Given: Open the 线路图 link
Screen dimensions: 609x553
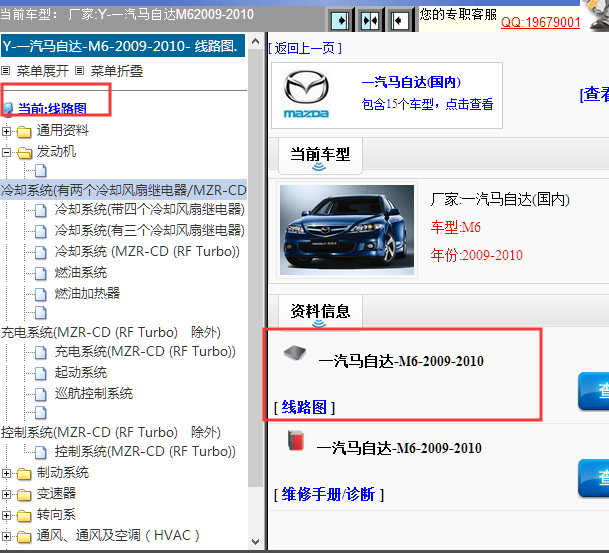Looking at the screenshot, I should coord(304,407).
